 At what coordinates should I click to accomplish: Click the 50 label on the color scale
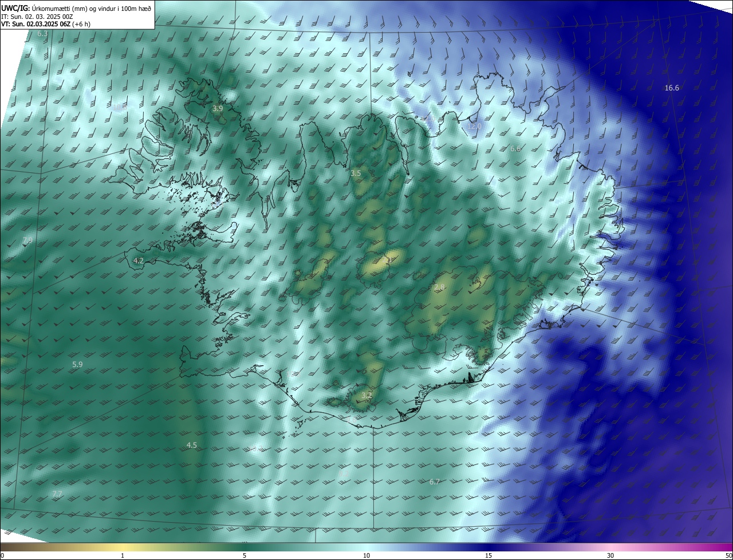728,555
